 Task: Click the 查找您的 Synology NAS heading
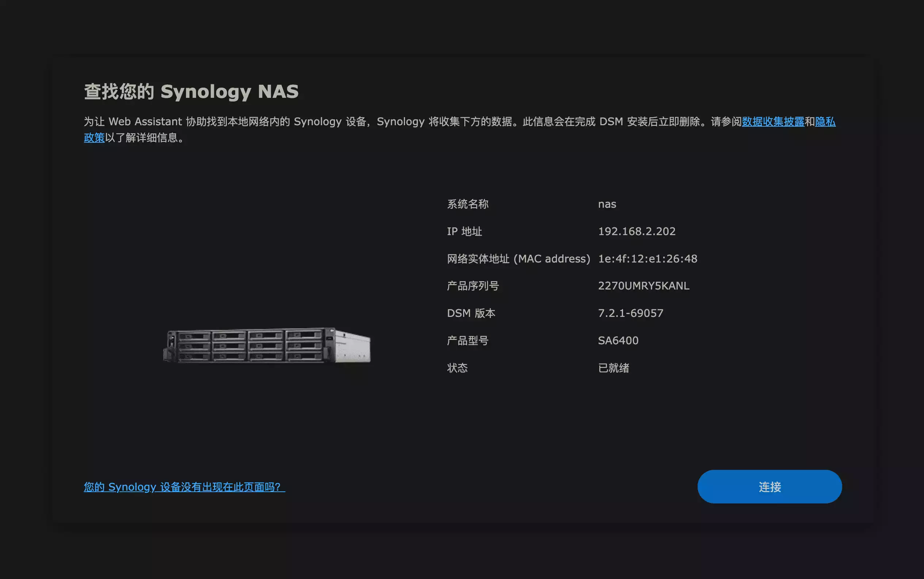click(191, 92)
